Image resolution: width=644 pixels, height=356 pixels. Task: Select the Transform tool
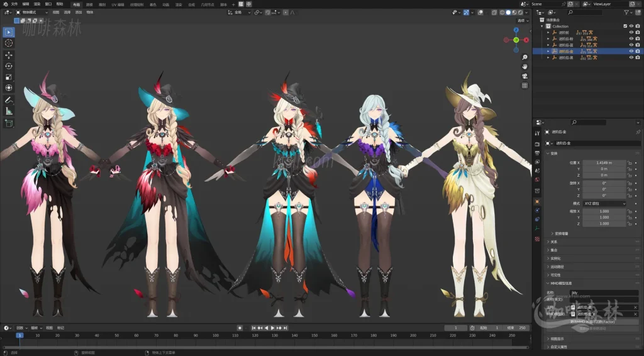pos(9,87)
